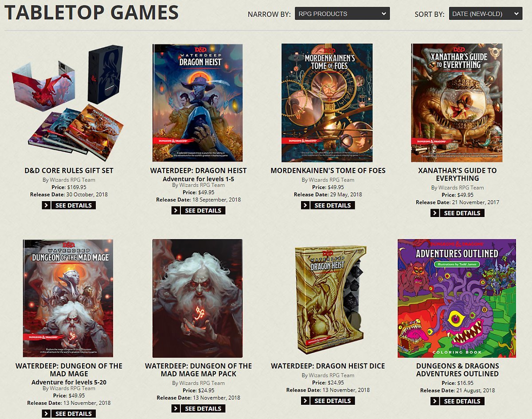Image resolution: width=532 pixels, height=419 pixels.
Task: Open Waterdeep: Dragon Heist Dice title link
Action: coord(328,366)
